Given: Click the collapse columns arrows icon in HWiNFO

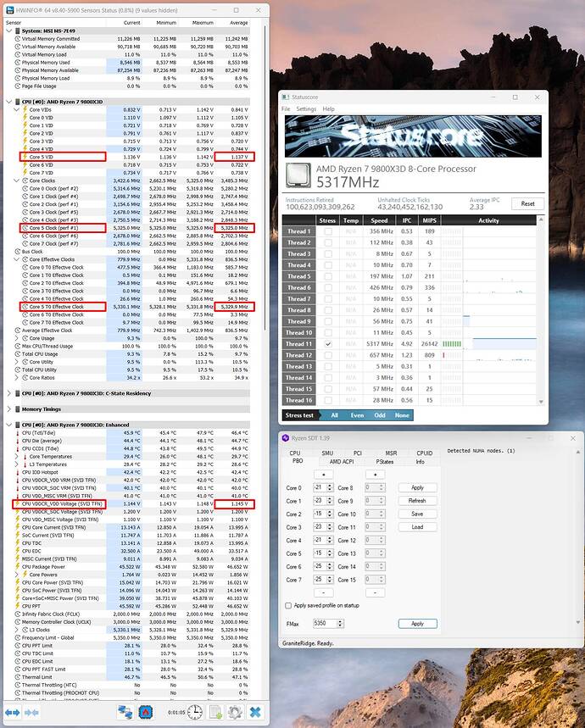Looking at the screenshot, I should pyautogui.click(x=31, y=712).
